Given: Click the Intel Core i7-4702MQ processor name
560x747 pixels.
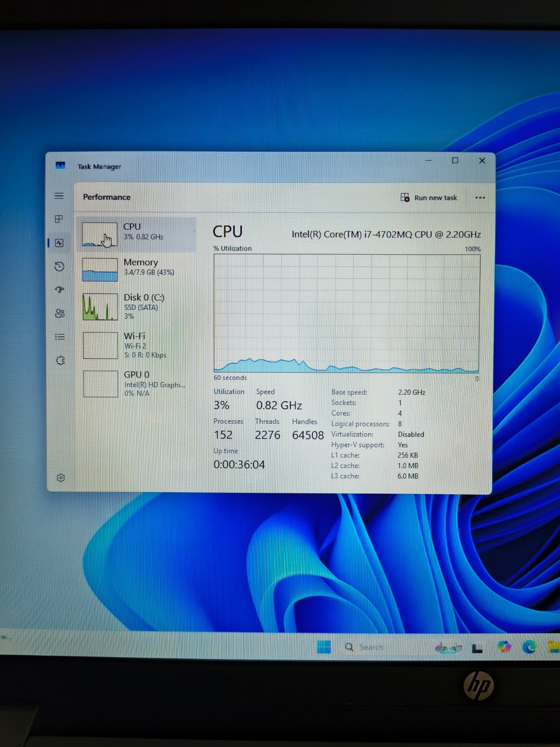Looking at the screenshot, I should [x=386, y=234].
